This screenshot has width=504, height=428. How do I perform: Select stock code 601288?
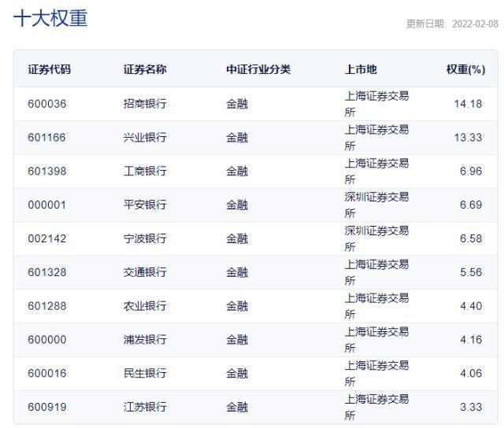47,306
